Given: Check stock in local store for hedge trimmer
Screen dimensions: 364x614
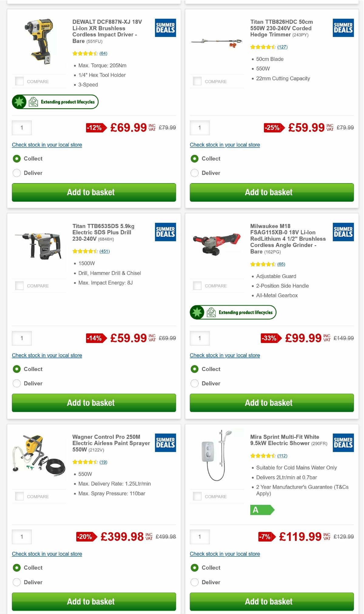Looking at the screenshot, I should pos(224,145).
